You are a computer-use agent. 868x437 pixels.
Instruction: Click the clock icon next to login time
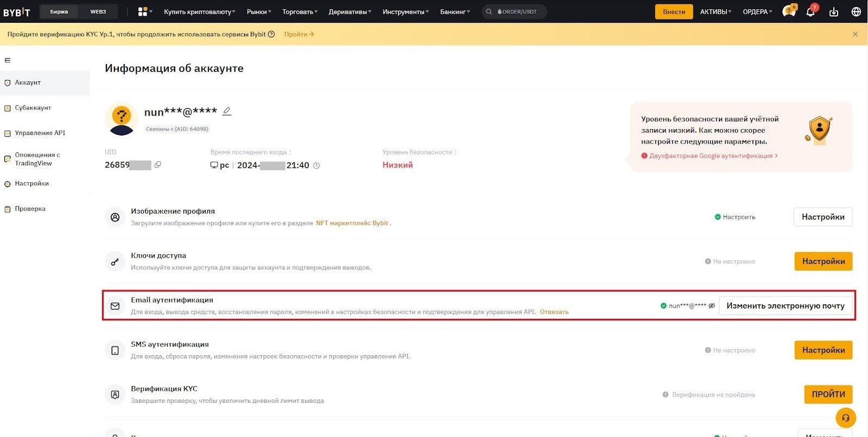(316, 165)
